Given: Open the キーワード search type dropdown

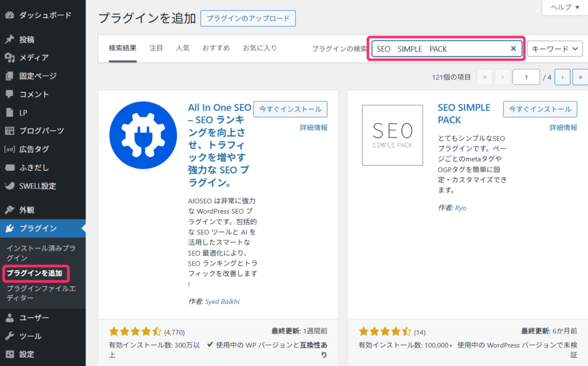Looking at the screenshot, I should (x=555, y=49).
